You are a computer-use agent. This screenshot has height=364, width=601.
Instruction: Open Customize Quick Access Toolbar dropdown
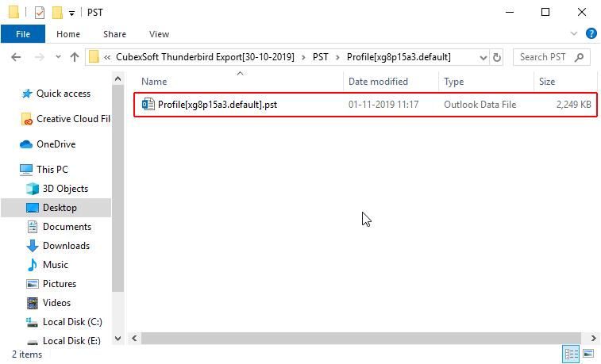71,13
